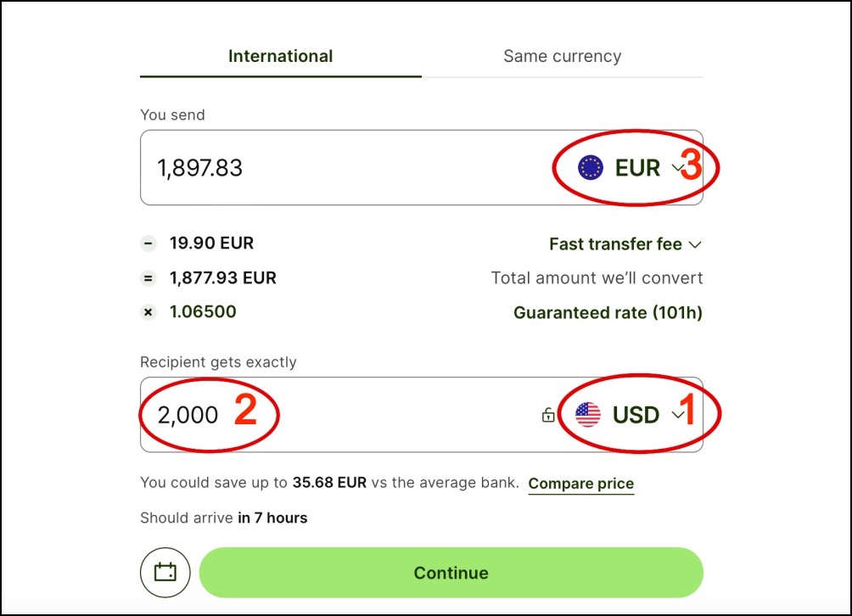Click the multiply icon beside exchange rate
Screen dimensions: 852x616
pos(149,311)
